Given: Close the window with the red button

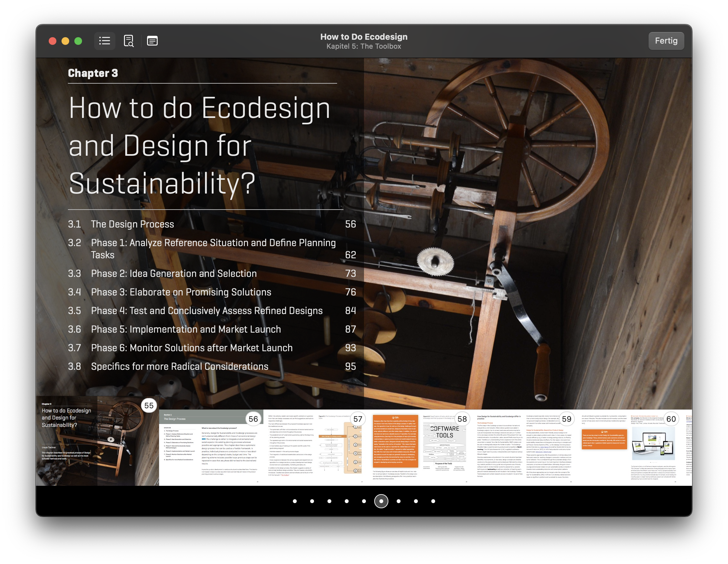Looking at the screenshot, I should 52,41.
